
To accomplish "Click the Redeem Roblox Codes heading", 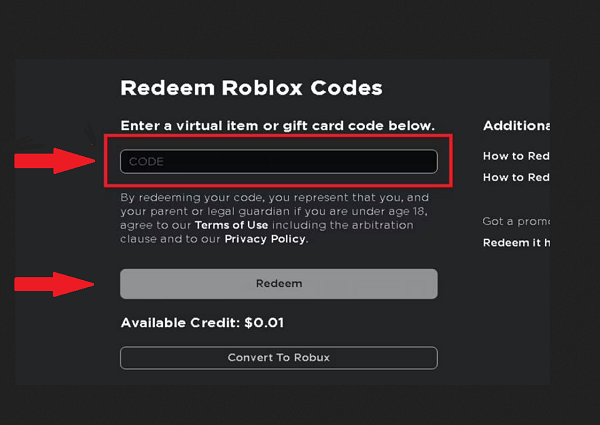I will (x=251, y=88).
